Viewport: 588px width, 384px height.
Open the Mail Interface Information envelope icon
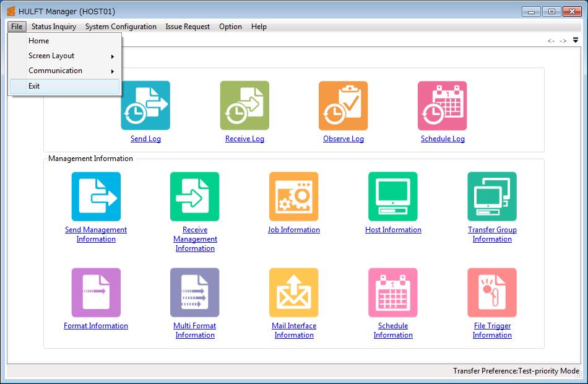pos(293,292)
